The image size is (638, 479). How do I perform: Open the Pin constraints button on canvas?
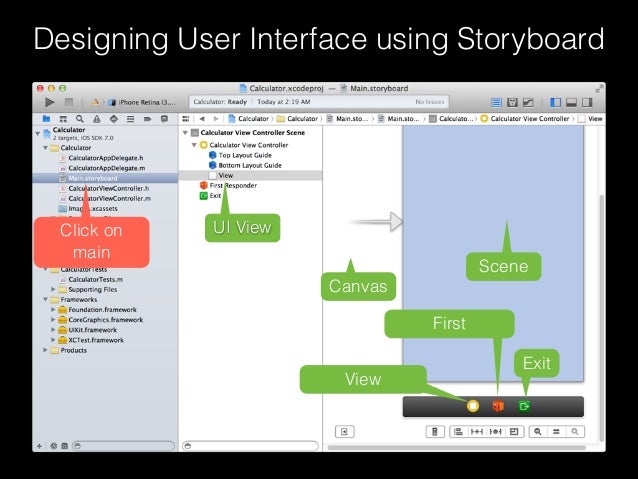tap(476, 432)
